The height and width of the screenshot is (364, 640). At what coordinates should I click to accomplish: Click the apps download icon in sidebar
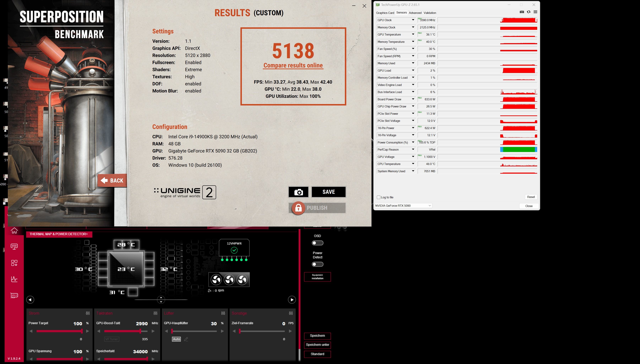tap(14, 263)
